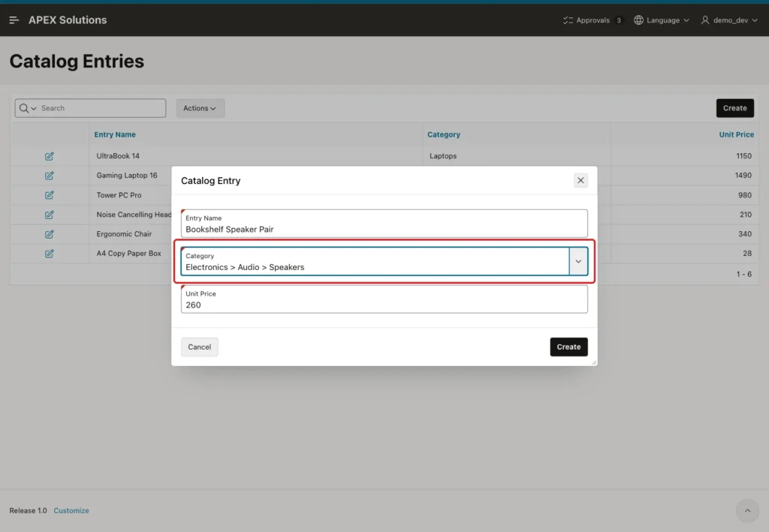
Task: Focus the report Search field
Action: click(102, 108)
